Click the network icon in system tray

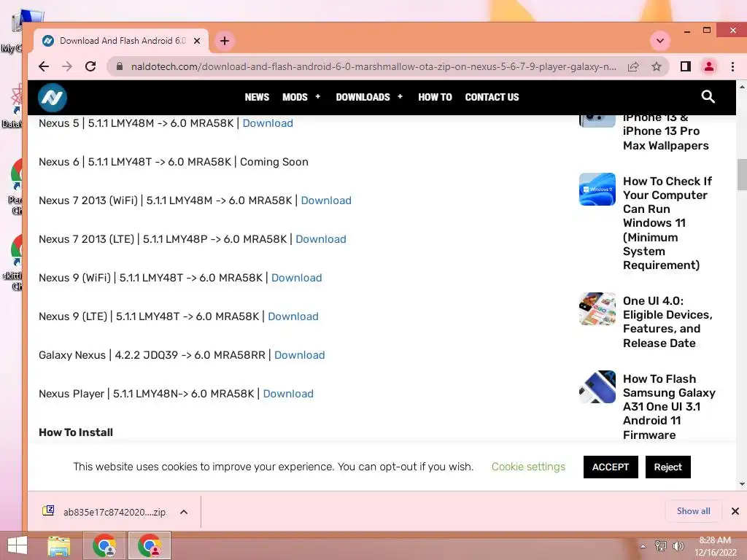[x=660, y=546]
